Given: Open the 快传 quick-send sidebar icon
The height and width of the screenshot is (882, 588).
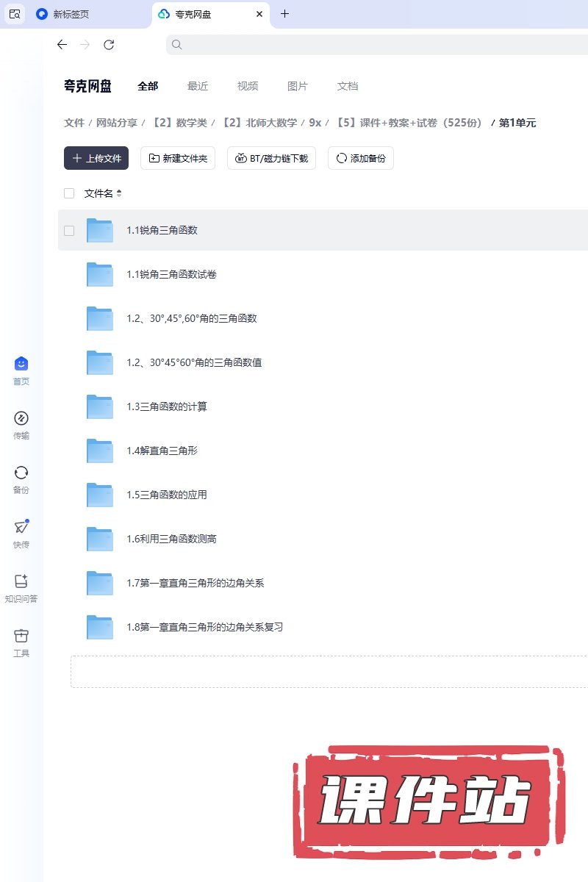Looking at the screenshot, I should click(x=21, y=528).
